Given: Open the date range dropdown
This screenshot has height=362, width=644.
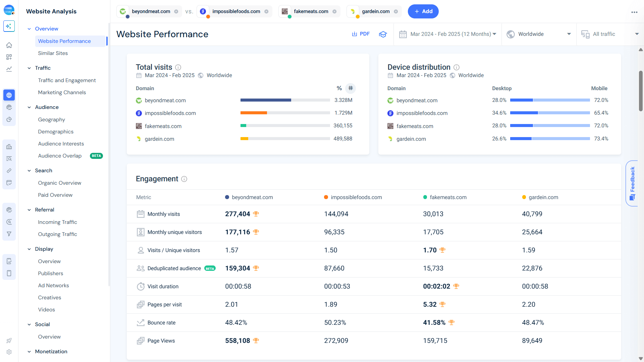Looking at the screenshot, I should click(447, 34).
